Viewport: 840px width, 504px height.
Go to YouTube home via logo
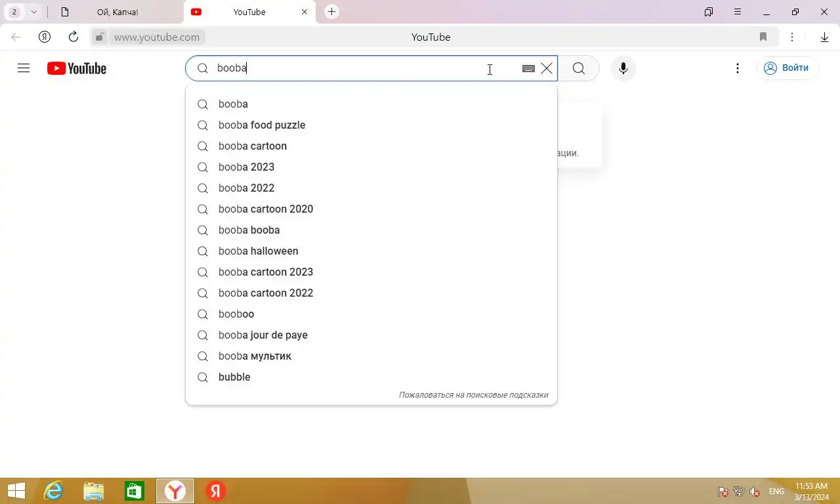point(77,68)
